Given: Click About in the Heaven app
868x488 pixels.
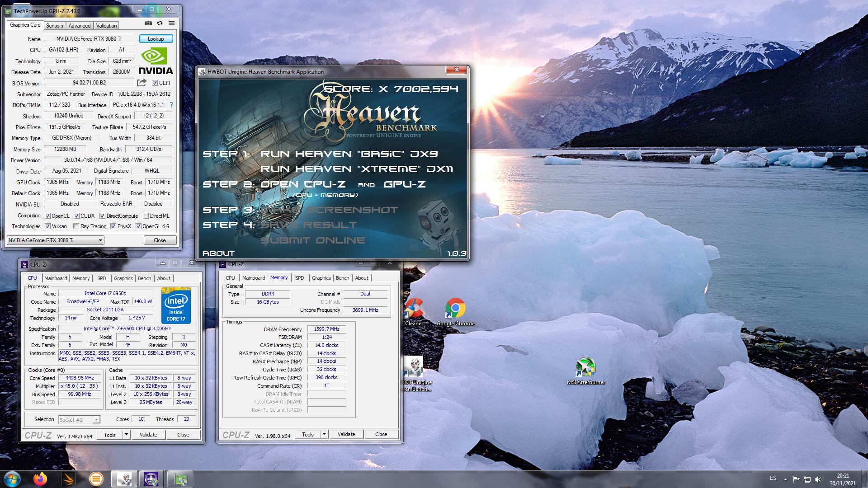Looking at the screenshot, I should pos(218,253).
